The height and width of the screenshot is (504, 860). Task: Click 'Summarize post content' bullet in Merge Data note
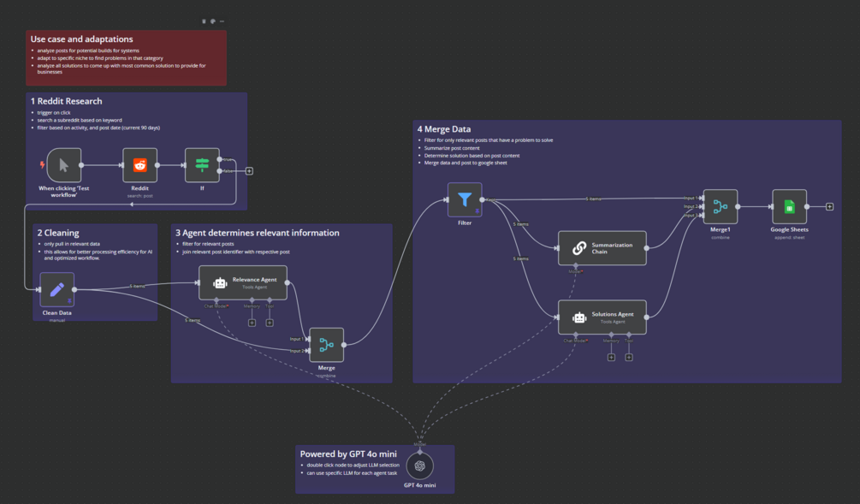tap(451, 148)
